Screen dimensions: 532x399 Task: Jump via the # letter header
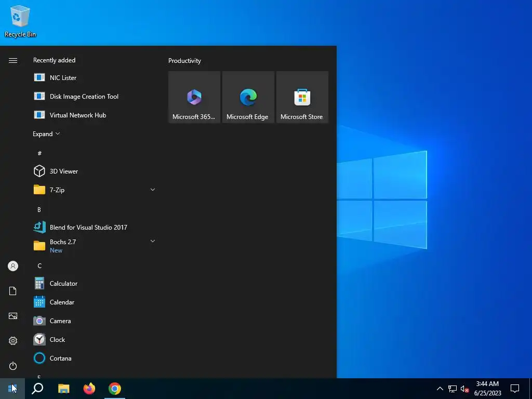(x=39, y=153)
